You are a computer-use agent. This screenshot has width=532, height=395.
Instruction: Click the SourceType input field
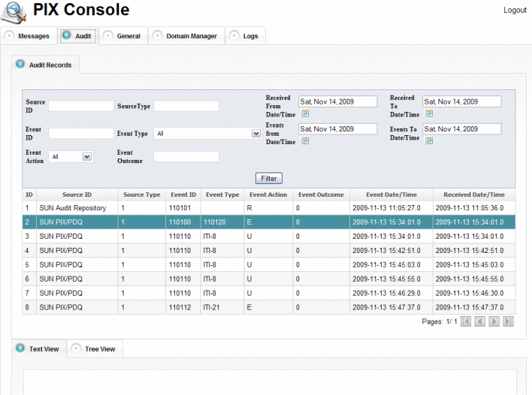(186, 106)
